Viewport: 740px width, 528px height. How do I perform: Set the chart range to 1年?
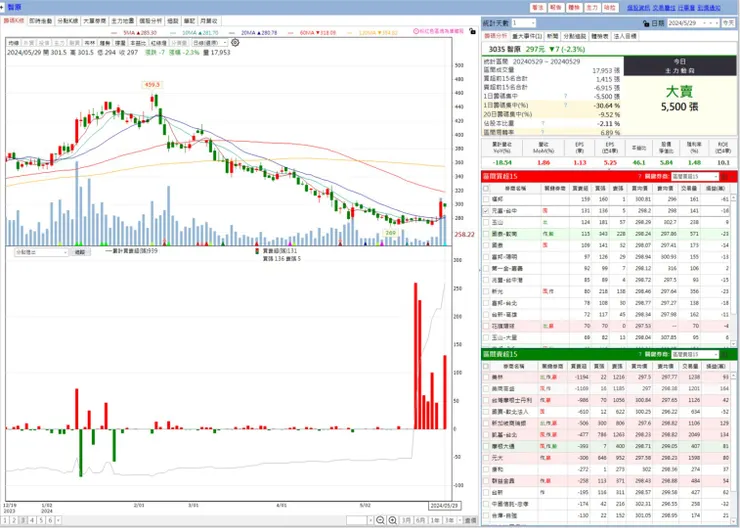click(x=434, y=520)
